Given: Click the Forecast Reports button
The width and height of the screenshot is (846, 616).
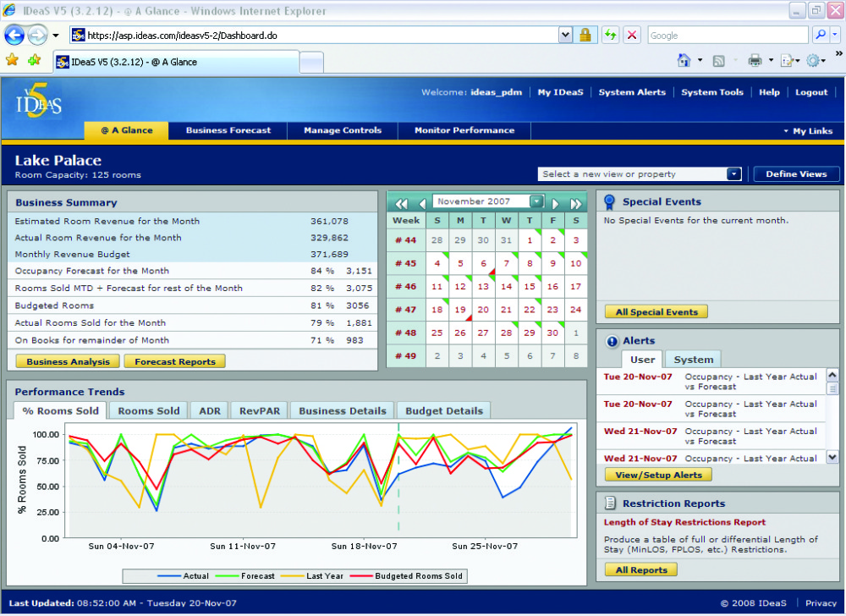Looking at the screenshot, I should [x=175, y=361].
